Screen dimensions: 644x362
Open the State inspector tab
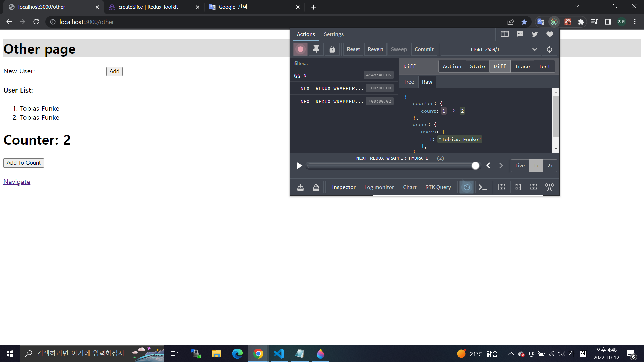coord(477,66)
